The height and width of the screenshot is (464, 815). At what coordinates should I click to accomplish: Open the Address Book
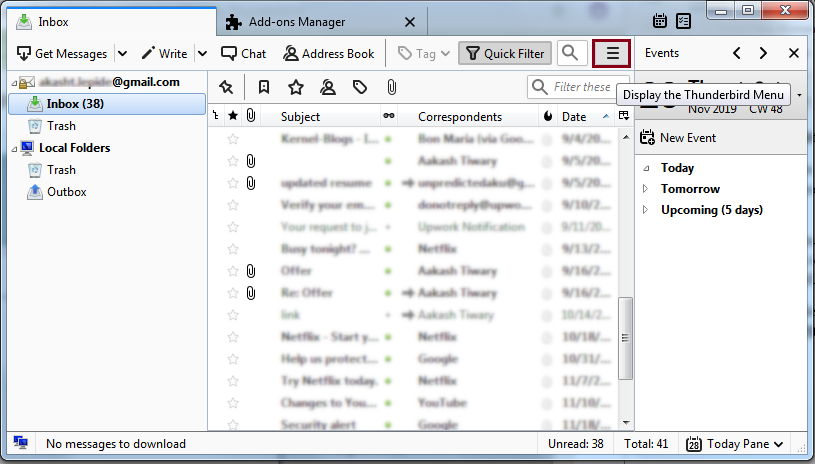tap(328, 54)
